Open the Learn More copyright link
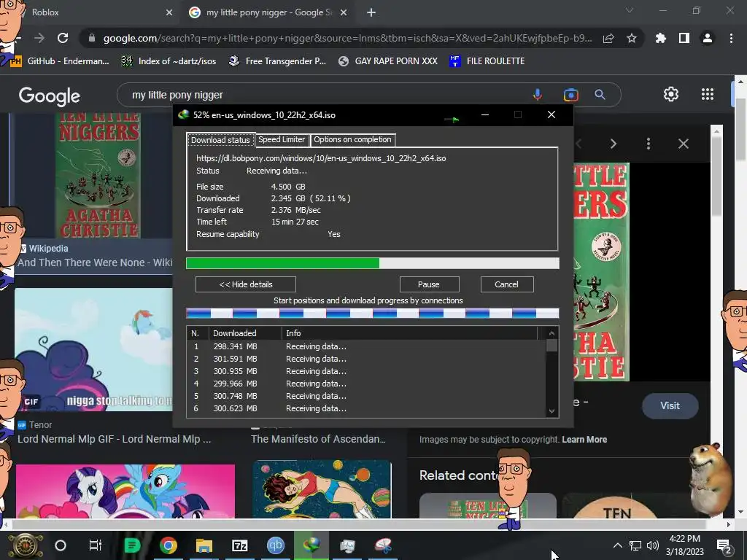The image size is (747, 560). [584, 440]
